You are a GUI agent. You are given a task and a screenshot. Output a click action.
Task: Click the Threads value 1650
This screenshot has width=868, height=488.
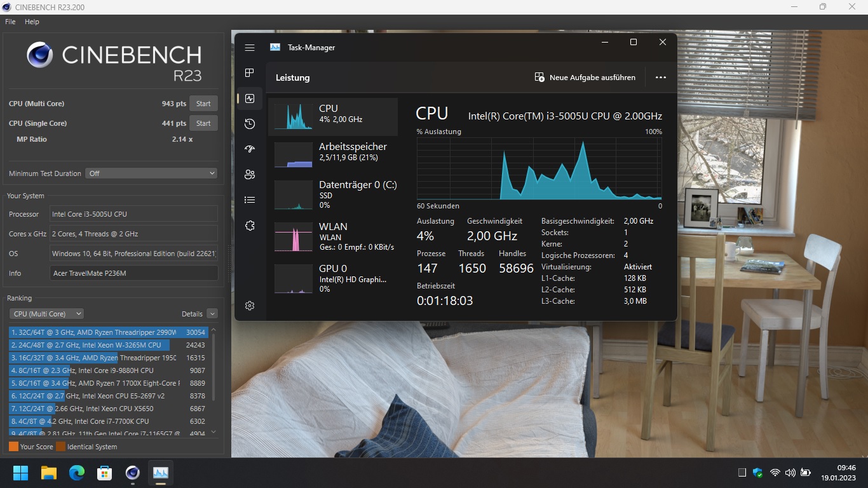(472, 269)
